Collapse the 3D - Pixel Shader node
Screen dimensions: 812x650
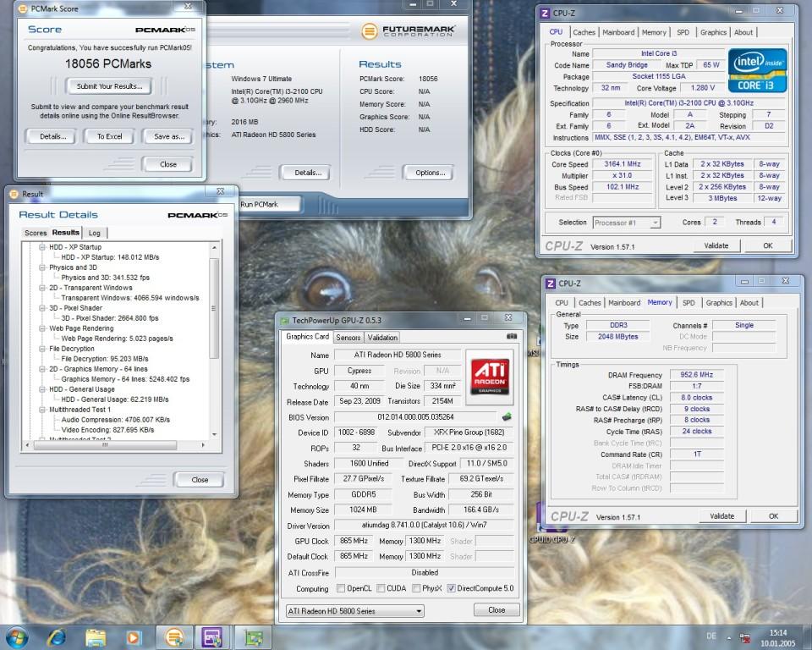pos(42,308)
